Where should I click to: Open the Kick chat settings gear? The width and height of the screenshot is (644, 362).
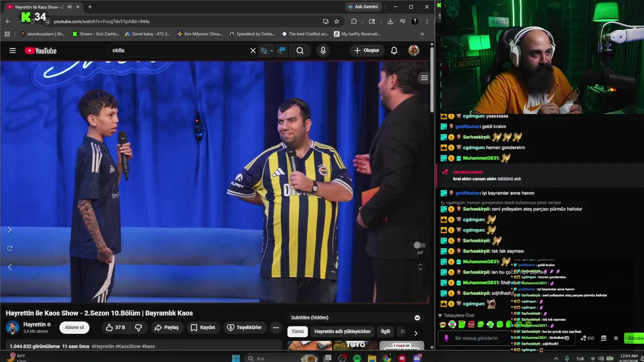pyautogui.click(x=616, y=338)
